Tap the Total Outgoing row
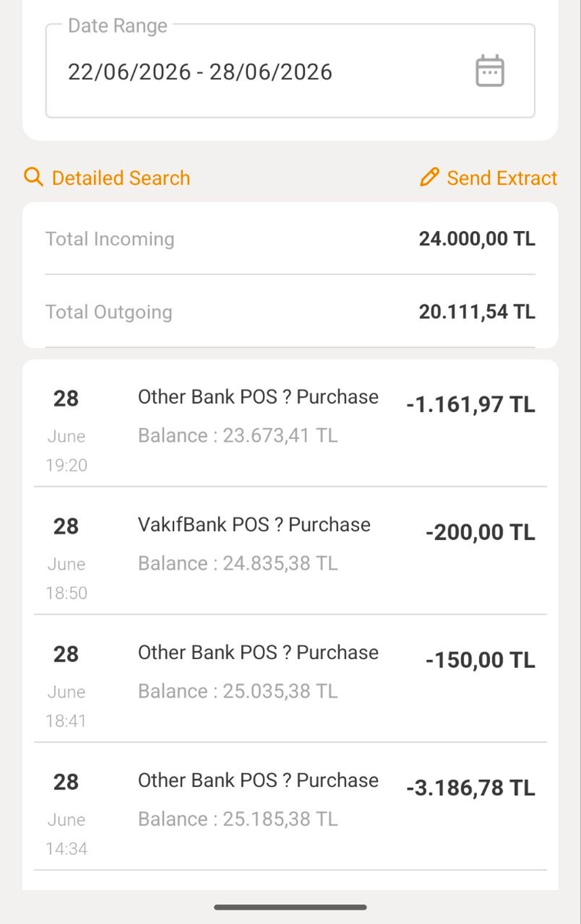The image size is (581, 924). coord(290,312)
